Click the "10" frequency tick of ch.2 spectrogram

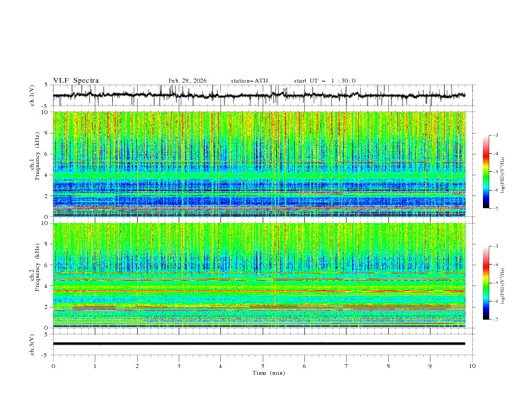(x=45, y=223)
